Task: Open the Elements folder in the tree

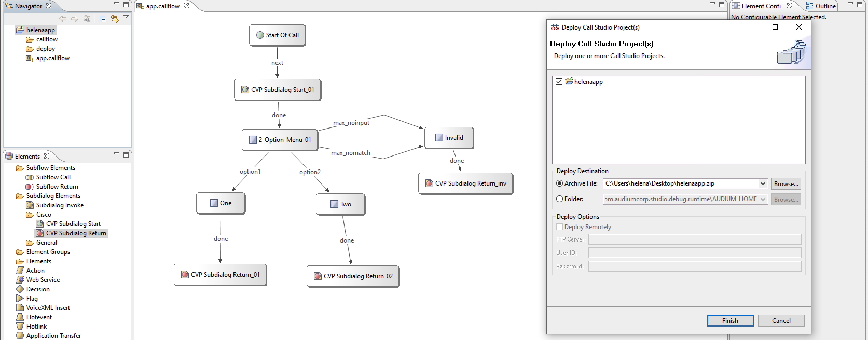Action: click(x=34, y=261)
